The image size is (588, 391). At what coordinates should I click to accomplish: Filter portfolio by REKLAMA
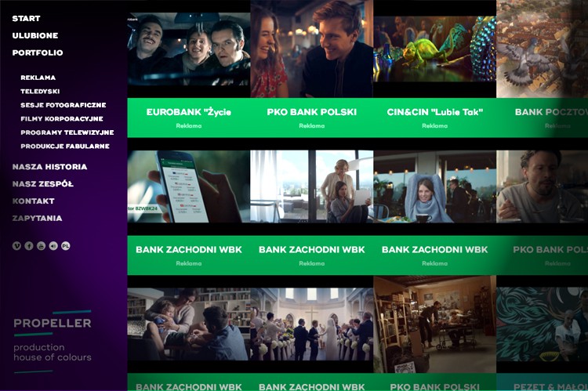[38, 78]
